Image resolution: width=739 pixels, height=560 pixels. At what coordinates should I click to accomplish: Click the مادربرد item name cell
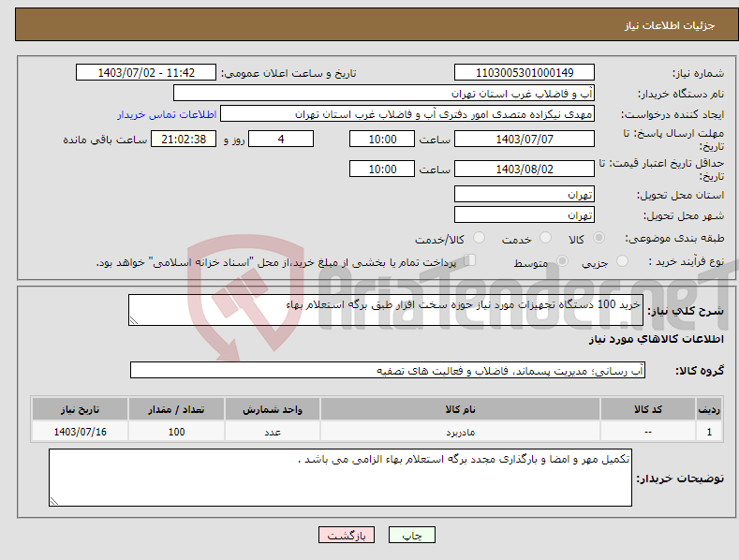461,432
